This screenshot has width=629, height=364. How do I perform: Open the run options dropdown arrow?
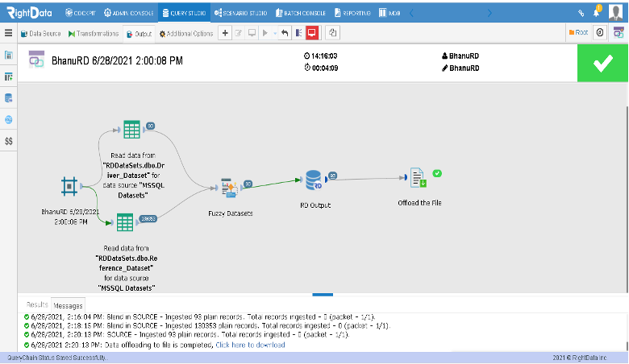pyautogui.click(x=275, y=33)
